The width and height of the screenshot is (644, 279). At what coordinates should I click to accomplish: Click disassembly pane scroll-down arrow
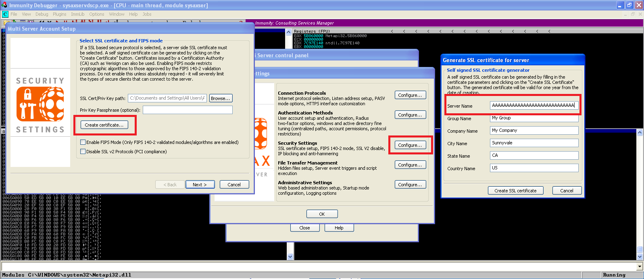290,256
